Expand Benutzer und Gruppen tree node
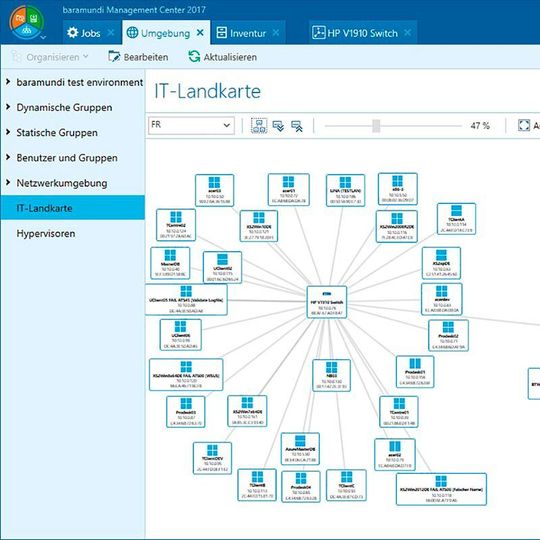Screen dimensions: 540x540 8,157
